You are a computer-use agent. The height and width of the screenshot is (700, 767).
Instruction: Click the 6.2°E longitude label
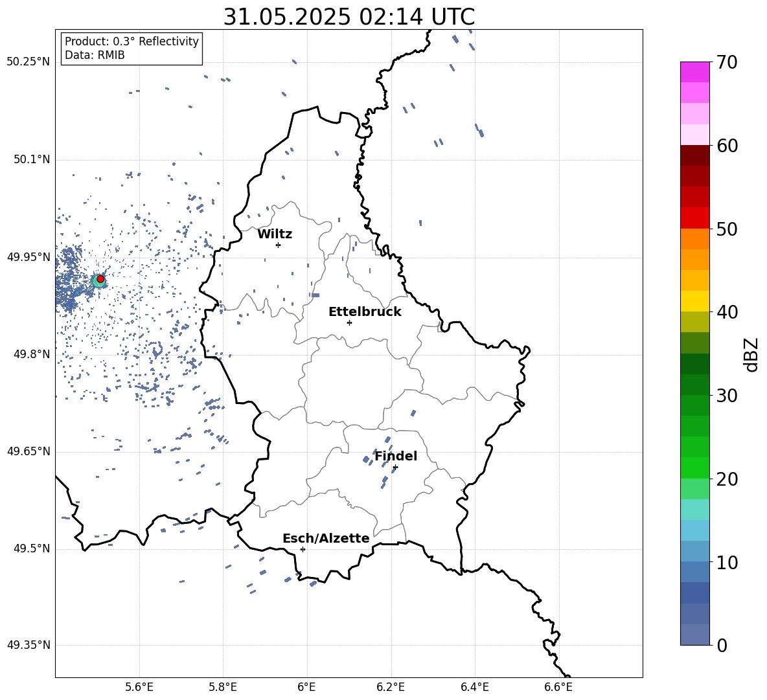pyautogui.click(x=391, y=687)
